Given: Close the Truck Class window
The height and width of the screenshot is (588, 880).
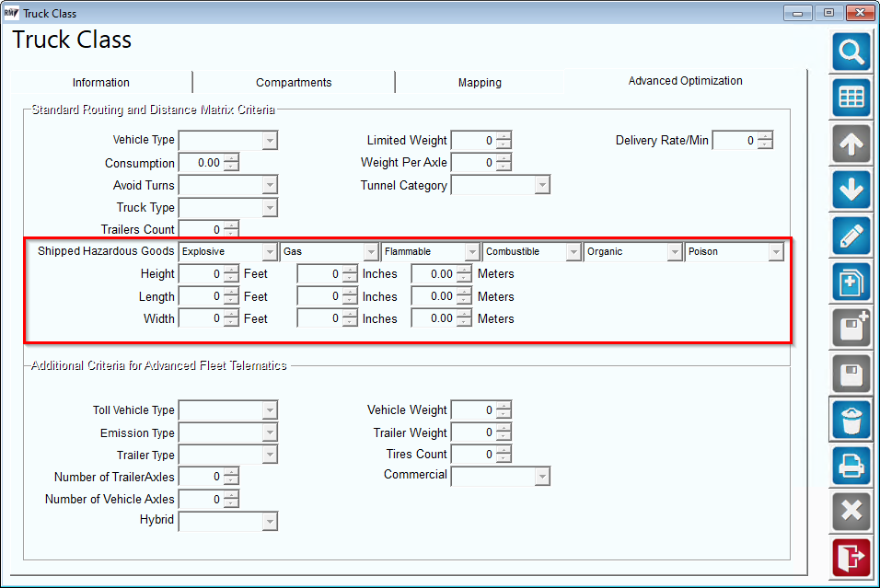Looking at the screenshot, I should (861, 13).
